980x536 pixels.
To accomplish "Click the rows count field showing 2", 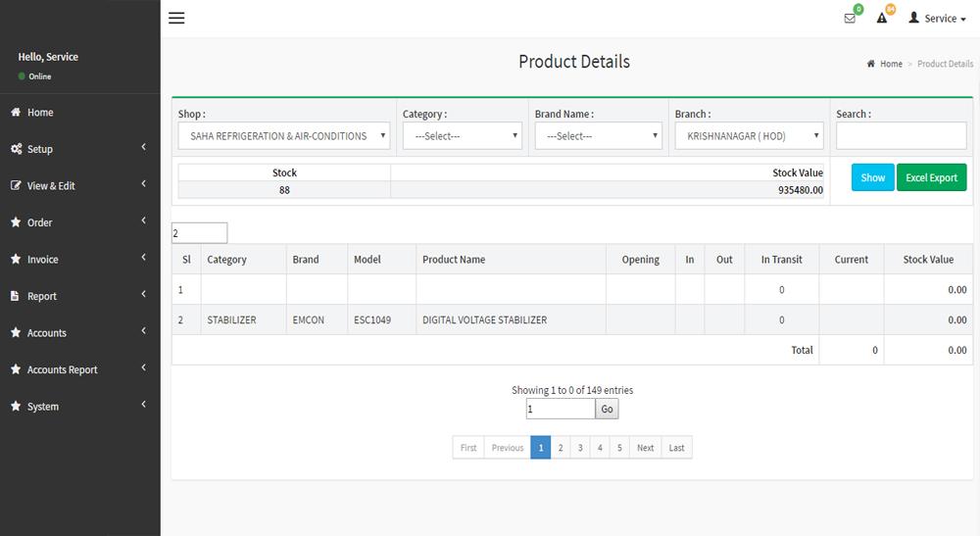I will [199, 233].
